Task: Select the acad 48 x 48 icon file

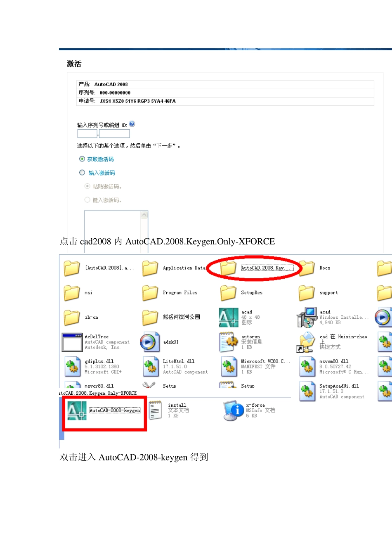Action: click(239, 317)
